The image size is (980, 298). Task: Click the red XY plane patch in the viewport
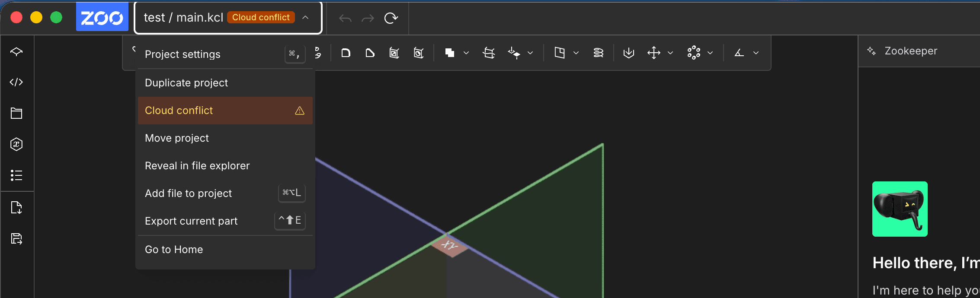[450, 246]
